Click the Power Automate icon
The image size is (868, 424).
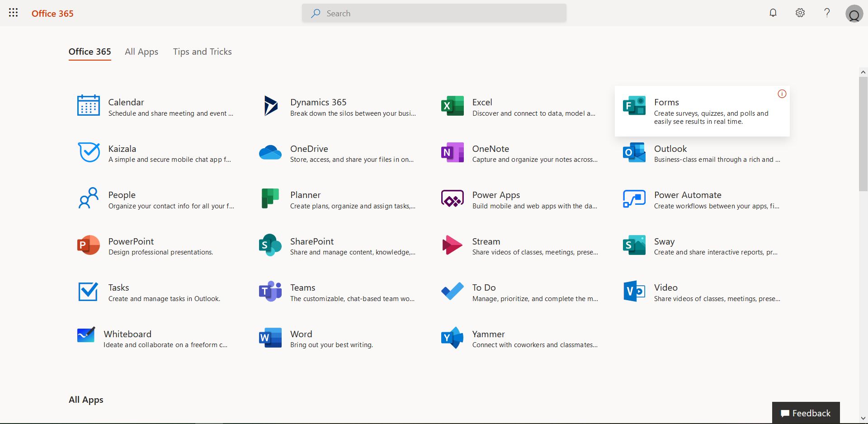click(x=634, y=198)
